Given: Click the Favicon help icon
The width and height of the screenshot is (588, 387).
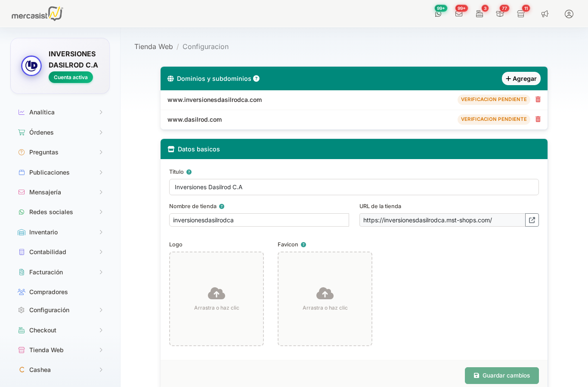Looking at the screenshot, I should [x=303, y=245].
